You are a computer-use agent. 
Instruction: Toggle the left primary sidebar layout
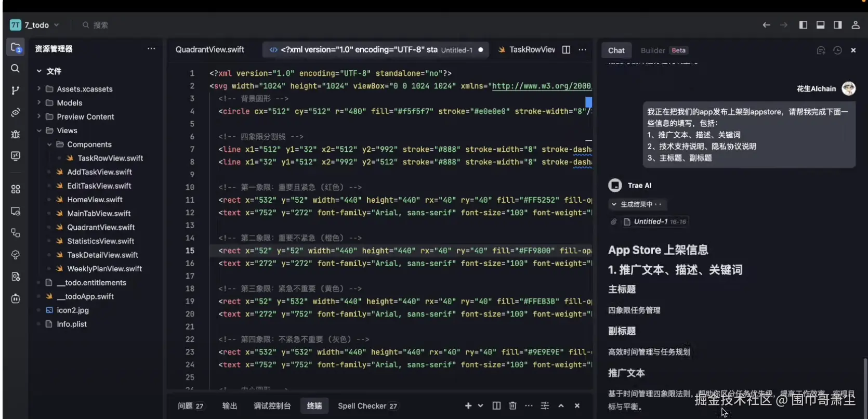[x=803, y=25]
